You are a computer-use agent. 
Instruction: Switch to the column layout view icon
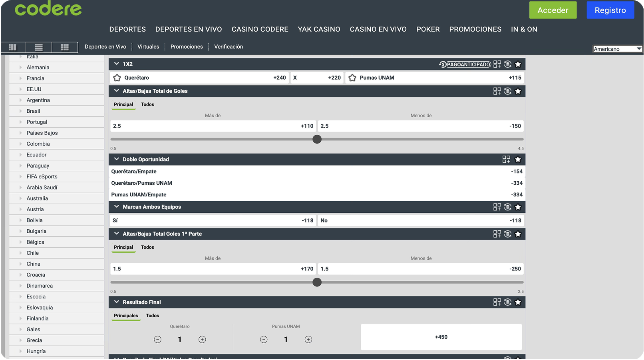(x=13, y=47)
